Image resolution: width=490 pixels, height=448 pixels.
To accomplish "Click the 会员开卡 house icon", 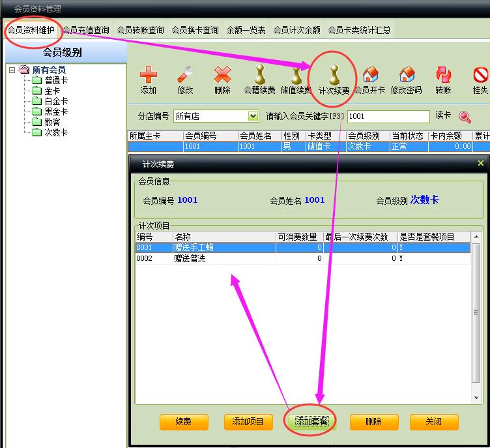I will [371, 75].
